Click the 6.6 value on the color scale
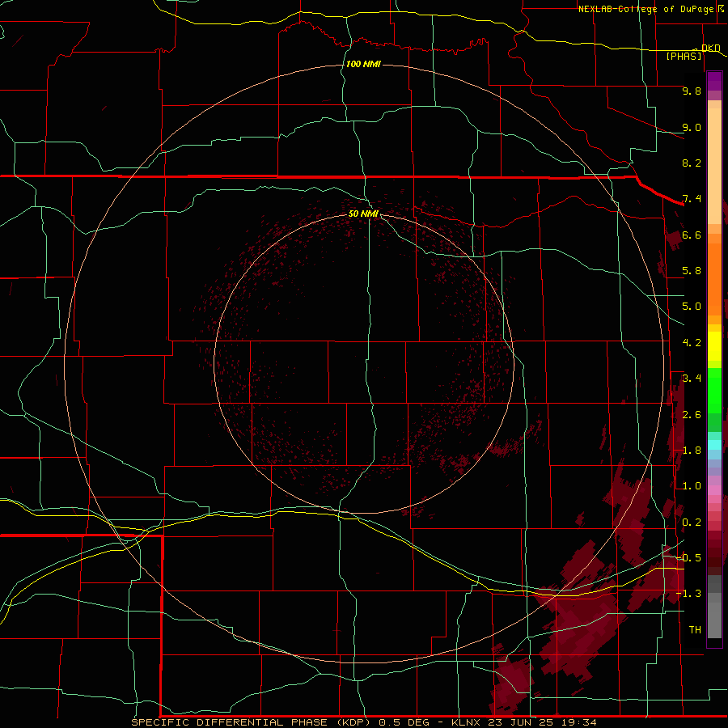Screen dimensions: 728x728 [692, 235]
